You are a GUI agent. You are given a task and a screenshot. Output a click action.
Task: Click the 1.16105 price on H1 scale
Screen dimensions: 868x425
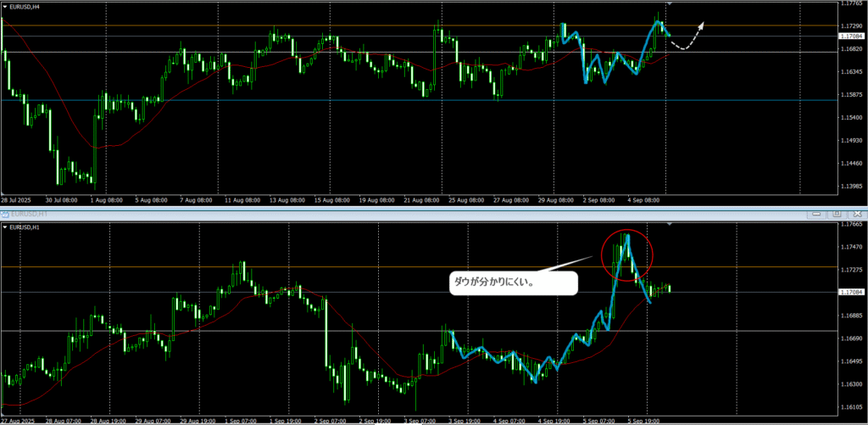tap(853, 406)
